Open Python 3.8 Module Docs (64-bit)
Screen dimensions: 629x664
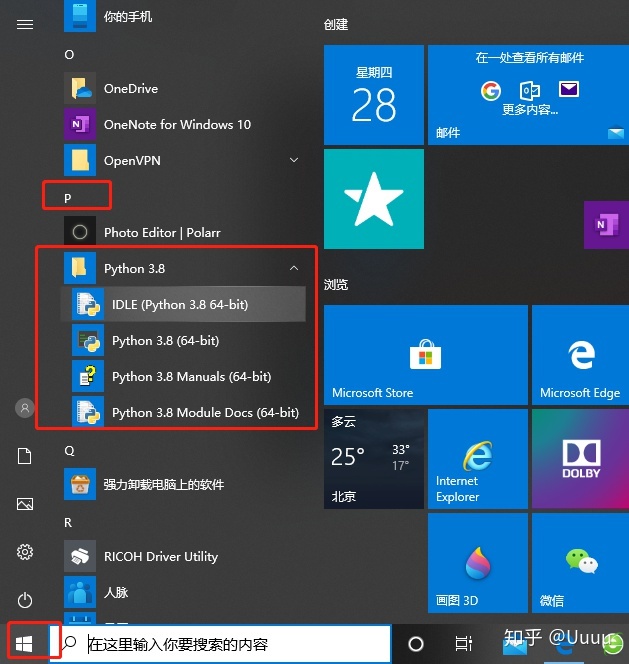pyautogui.click(x=183, y=412)
